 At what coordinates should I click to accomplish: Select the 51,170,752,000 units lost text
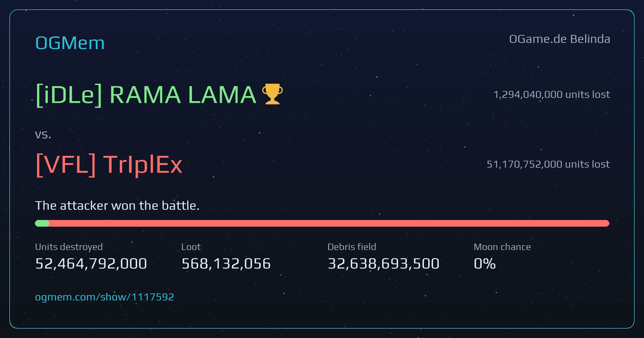548,164
